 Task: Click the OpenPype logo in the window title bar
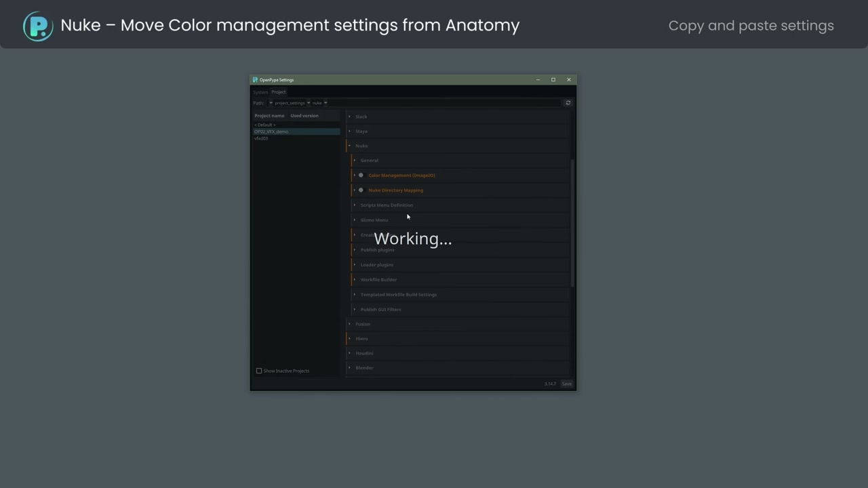(255, 80)
